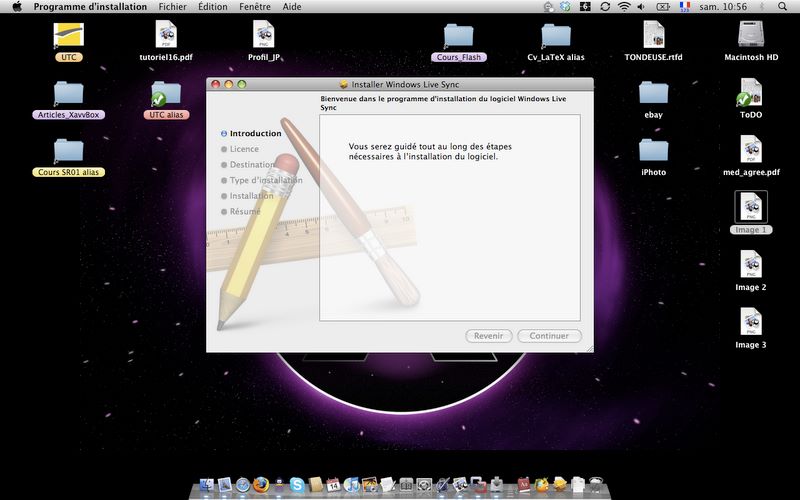Open the Apple menu
Image resolution: width=800 pixels, height=500 pixels.
pyautogui.click(x=17, y=7)
